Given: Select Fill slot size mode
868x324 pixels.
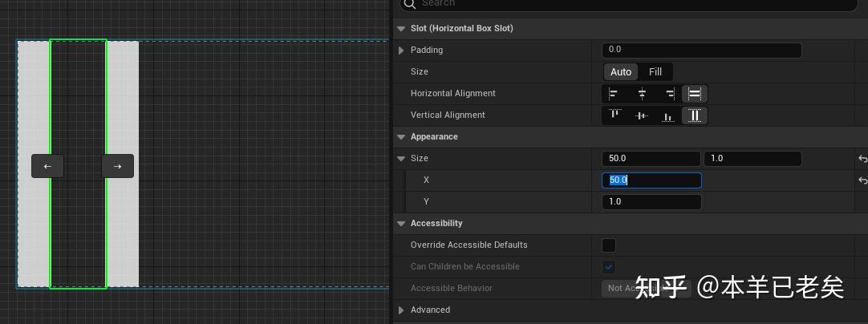Looking at the screenshot, I should (655, 72).
